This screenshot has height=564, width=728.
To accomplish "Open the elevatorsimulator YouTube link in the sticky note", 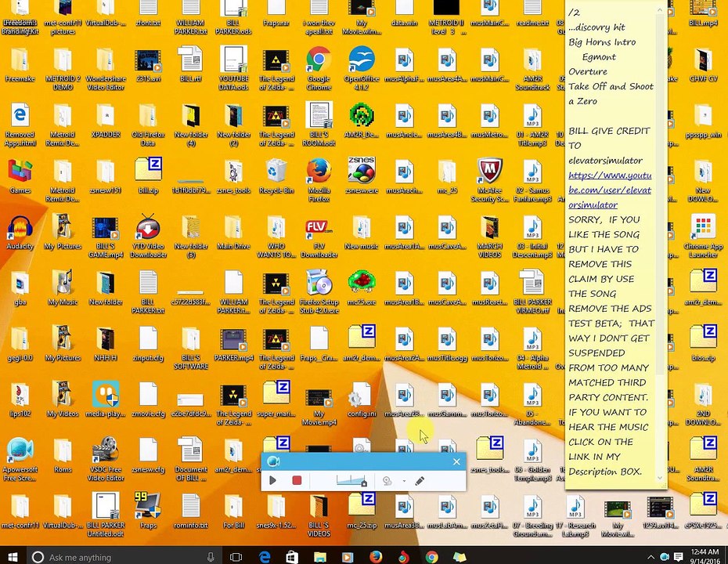I will tap(610, 190).
